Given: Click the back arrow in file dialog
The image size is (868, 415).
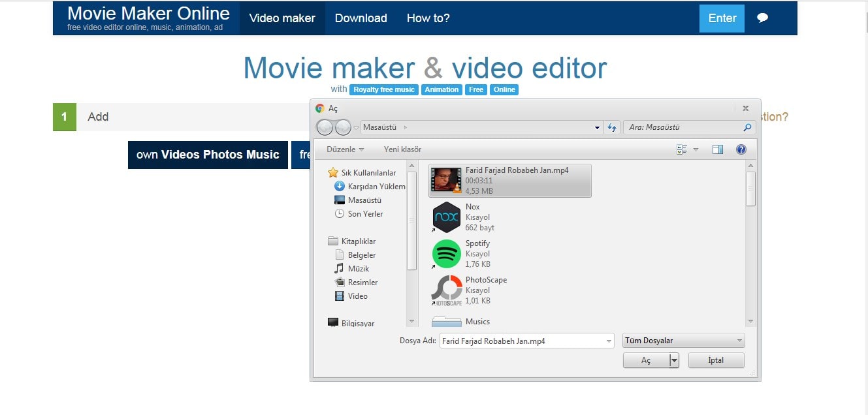Looking at the screenshot, I should (325, 127).
